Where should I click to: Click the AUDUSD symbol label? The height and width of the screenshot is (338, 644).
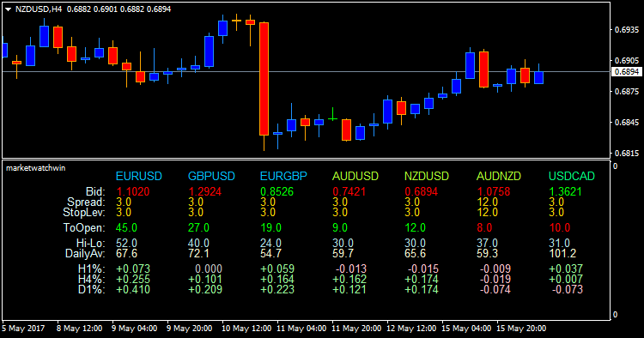(355, 177)
